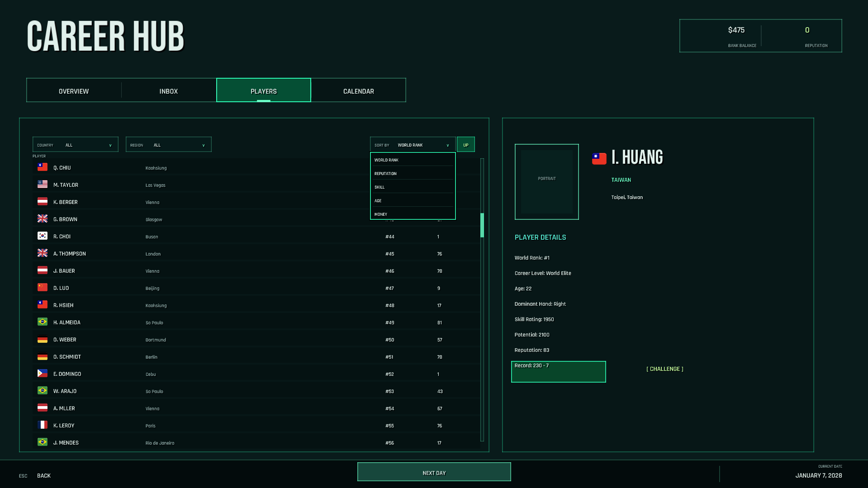Click the China flag beside D. Luo
Viewport: 868px width, 488px height.
43,287
